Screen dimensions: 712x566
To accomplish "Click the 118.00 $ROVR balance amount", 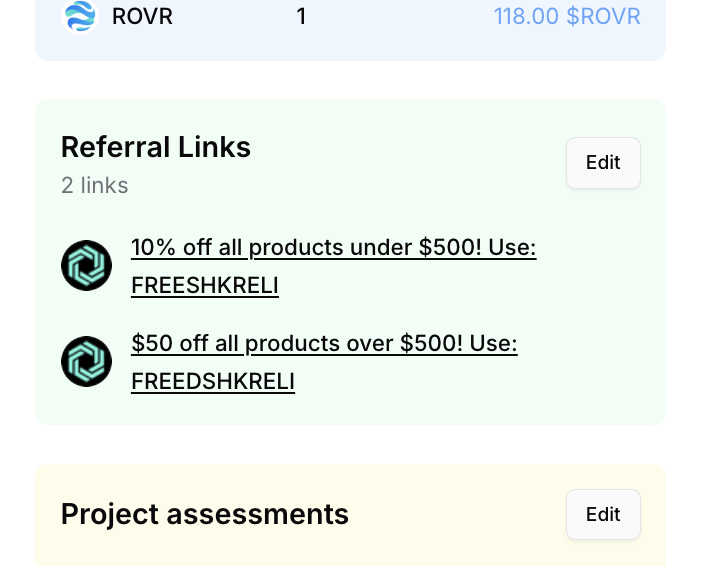I will [567, 16].
